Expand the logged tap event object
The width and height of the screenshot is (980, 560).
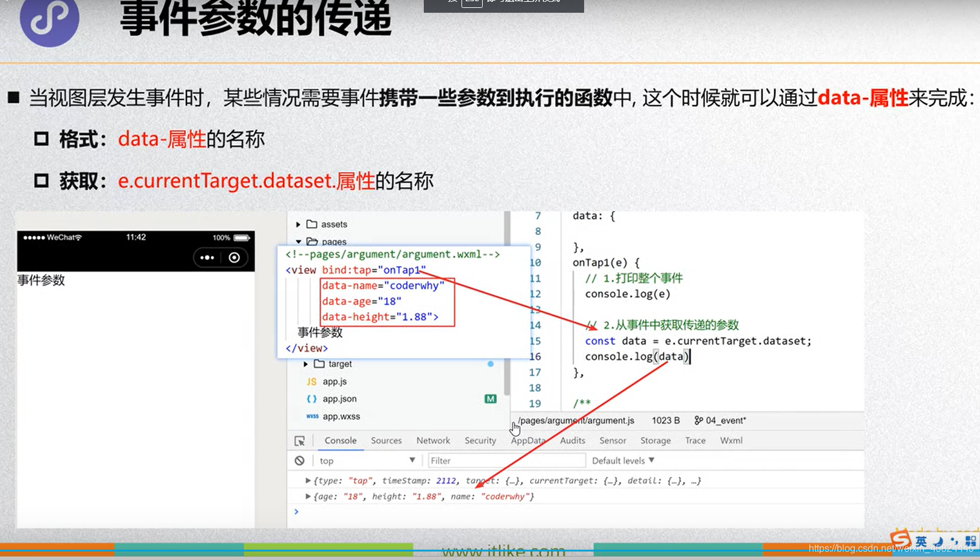point(308,480)
